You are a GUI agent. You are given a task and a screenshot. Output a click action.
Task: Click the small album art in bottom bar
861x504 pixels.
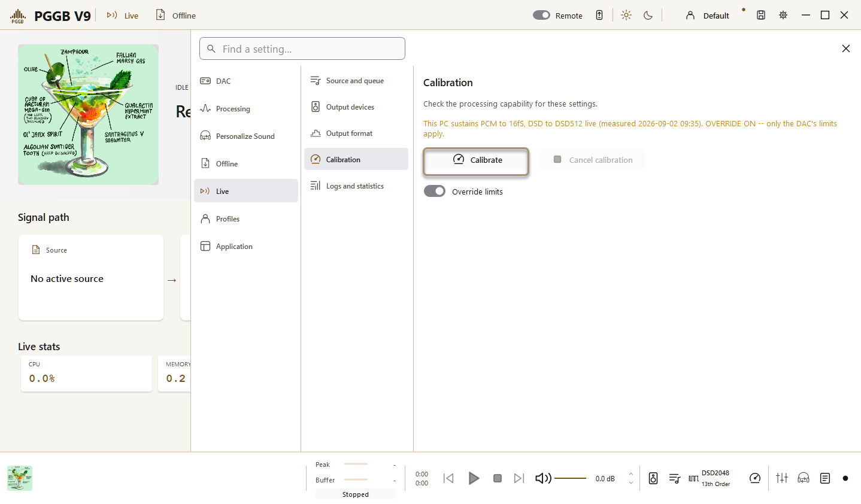click(20, 478)
